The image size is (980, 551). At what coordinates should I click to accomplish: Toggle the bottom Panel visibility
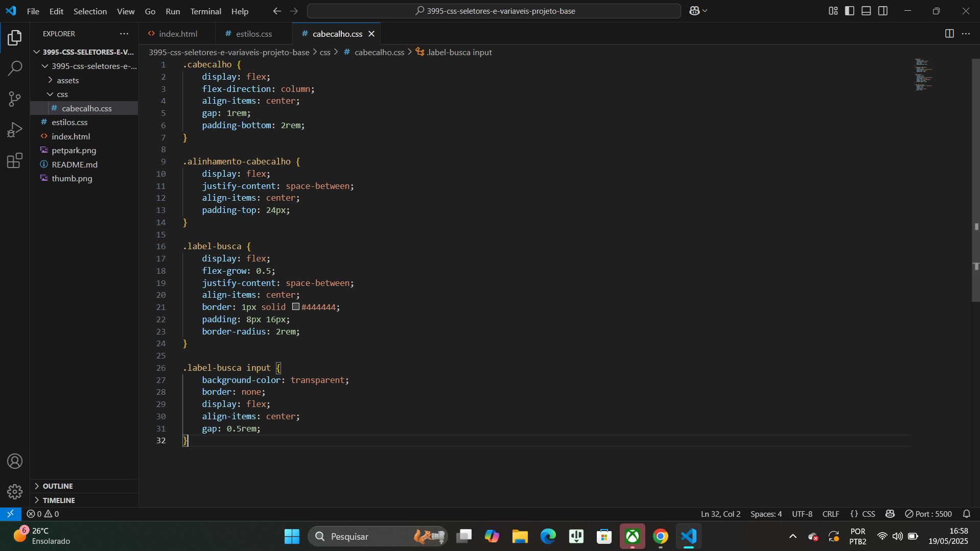pyautogui.click(x=866, y=11)
